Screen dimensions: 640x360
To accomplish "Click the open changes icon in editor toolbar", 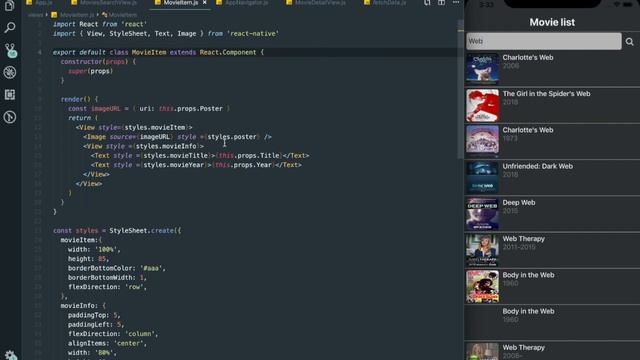I will pos(427,3).
